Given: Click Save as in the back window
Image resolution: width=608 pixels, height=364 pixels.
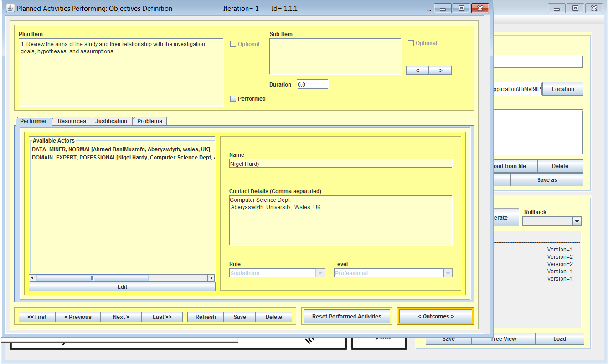Looking at the screenshot, I should pyautogui.click(x=547, y=180).
